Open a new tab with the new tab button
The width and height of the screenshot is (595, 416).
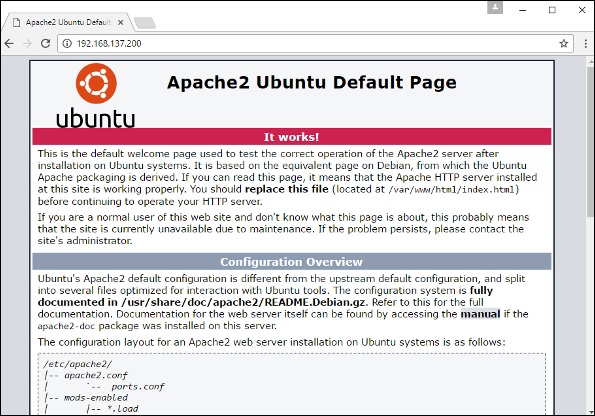[x=145, y=23]
